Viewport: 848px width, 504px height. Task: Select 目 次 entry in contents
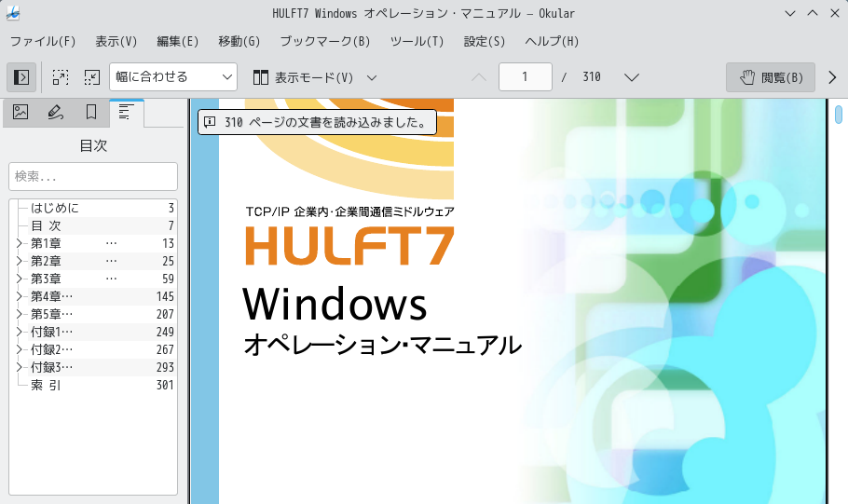[x=46, y=225]
